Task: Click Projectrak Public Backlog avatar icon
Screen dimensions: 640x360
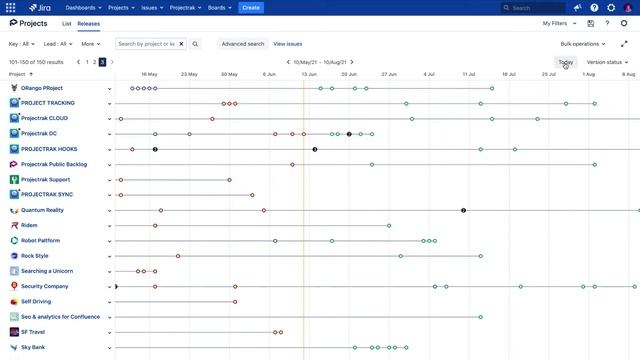Action: click(x=14, y=164)
